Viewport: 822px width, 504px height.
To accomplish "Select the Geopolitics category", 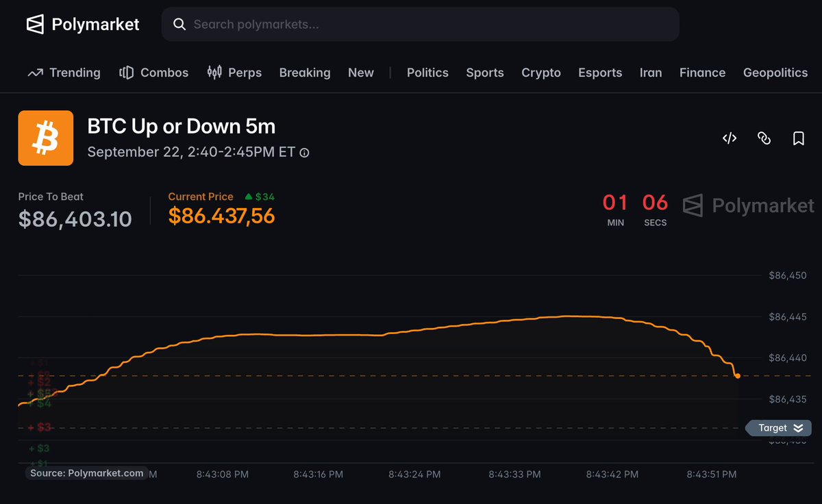I will tap(775, 73).
